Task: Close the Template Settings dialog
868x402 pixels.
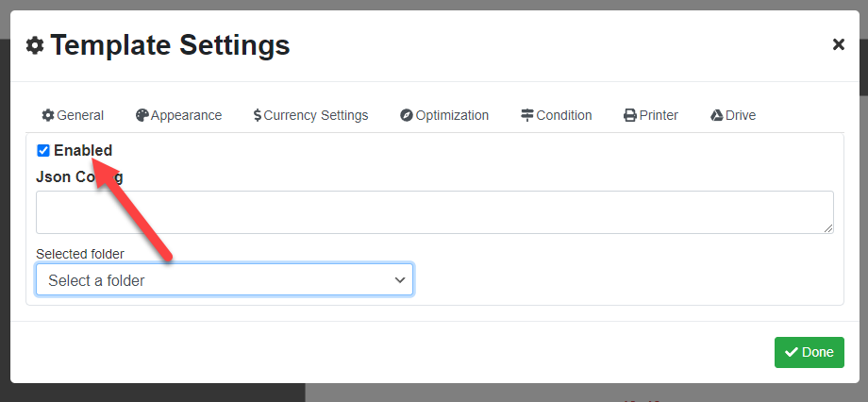Action: (839, 44)
